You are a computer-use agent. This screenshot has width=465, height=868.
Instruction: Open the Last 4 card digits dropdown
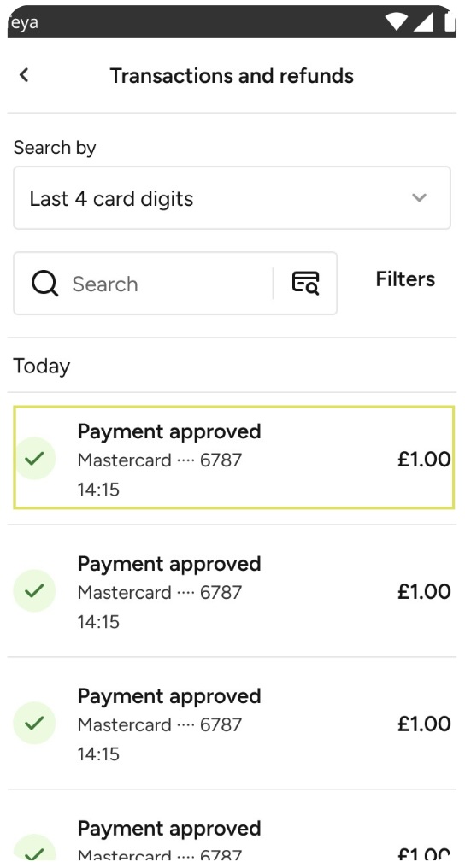tap(232, 198)
